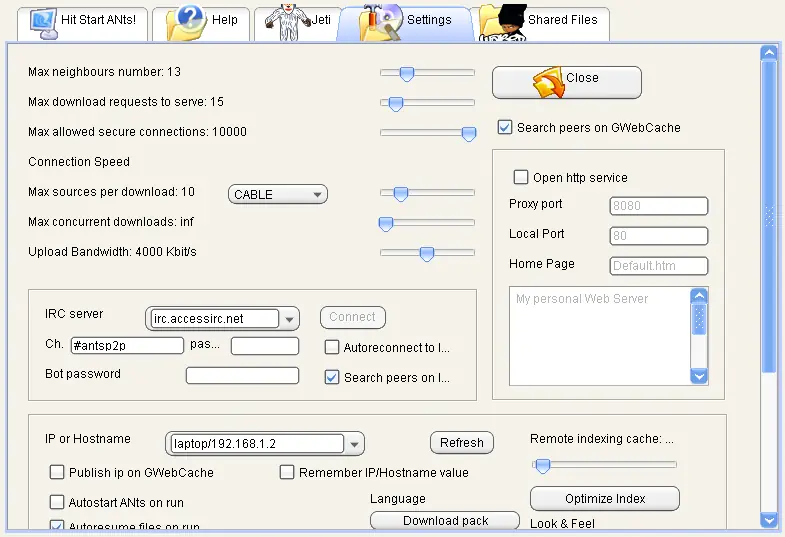
Task: Click web server text area scroll-up arrow
Action: pyautogui.click(x=699, y=296)
